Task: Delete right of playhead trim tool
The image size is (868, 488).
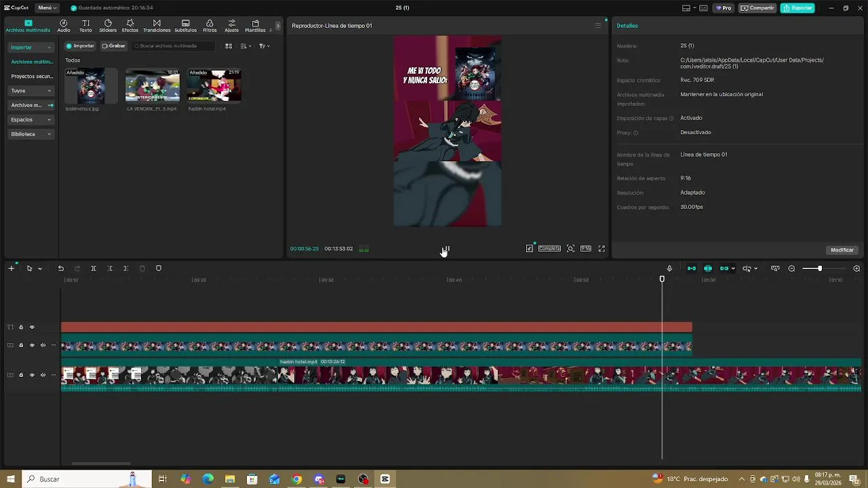Action: (125, 268)
